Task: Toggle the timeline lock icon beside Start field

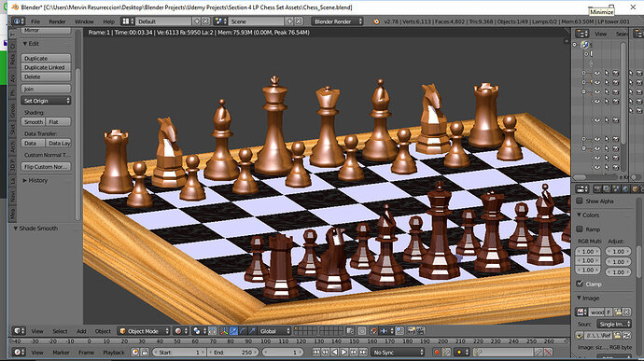Action: click(145, 352)
